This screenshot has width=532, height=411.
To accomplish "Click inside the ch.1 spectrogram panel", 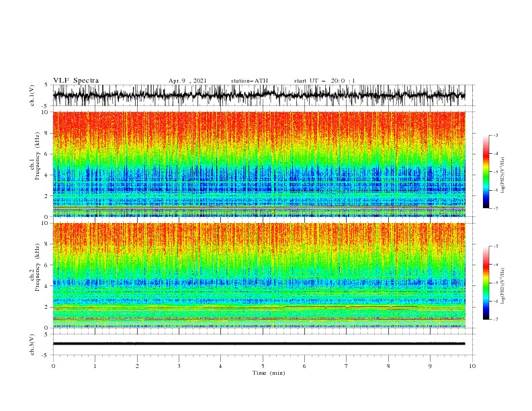I will tap(259, 164).
